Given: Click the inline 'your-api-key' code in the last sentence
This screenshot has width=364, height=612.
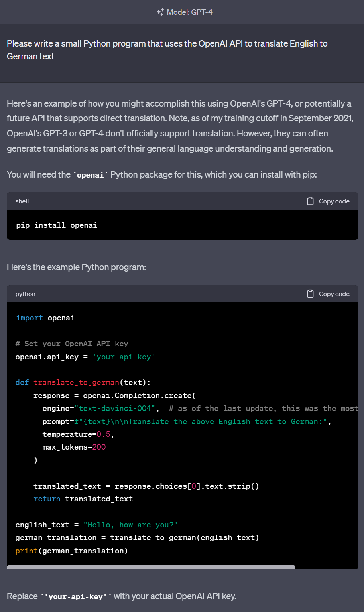Looking at the screenshot, I should pyautogui.click(x=76, y=597).
